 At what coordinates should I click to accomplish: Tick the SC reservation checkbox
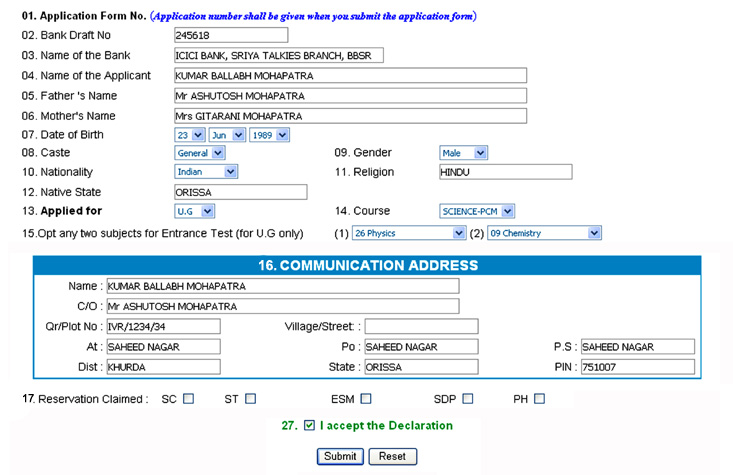pyautogui.click(x=188, y=399)
